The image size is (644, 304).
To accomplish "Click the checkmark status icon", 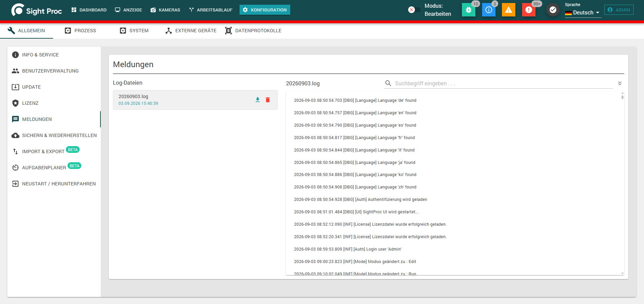I will pos(553,10).
